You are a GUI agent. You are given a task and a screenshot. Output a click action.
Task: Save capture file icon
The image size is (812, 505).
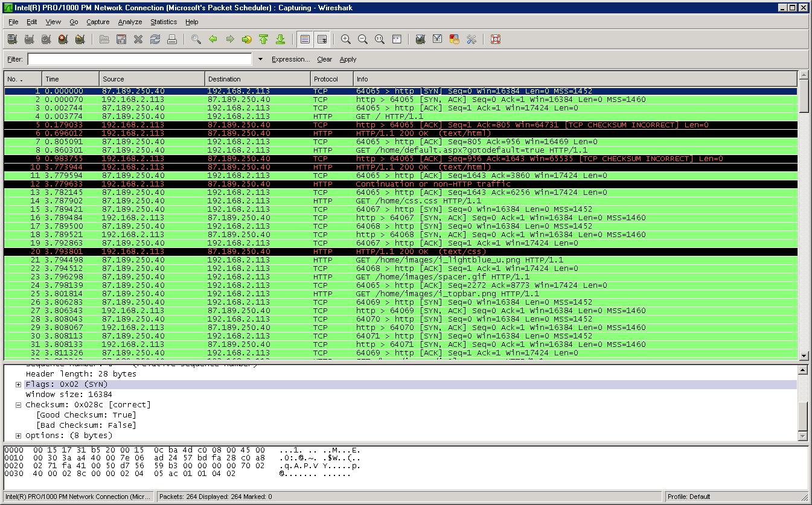[x=121, y=39]
